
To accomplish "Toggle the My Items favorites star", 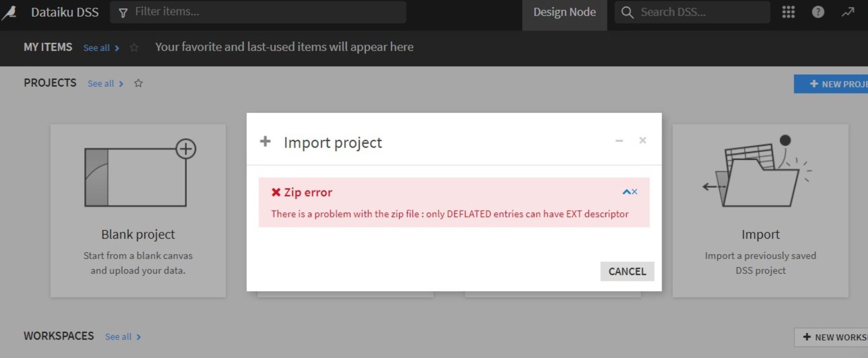I will [134, 47].
